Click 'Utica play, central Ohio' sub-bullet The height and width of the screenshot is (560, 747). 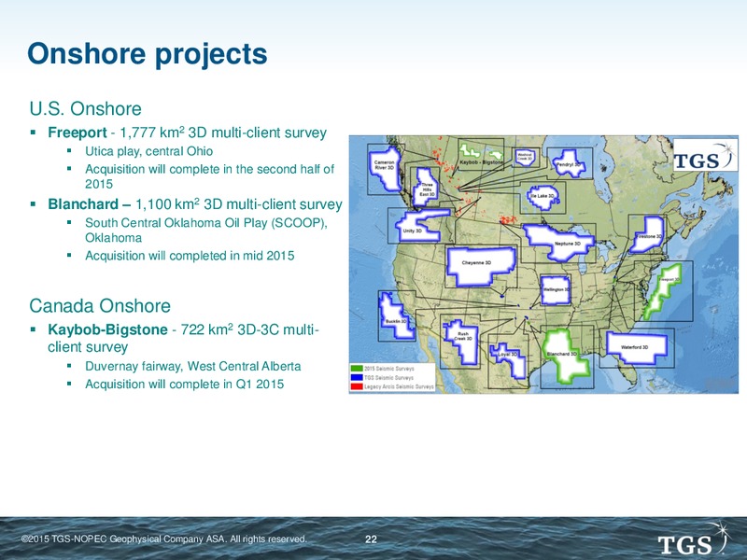coord(148,151)
